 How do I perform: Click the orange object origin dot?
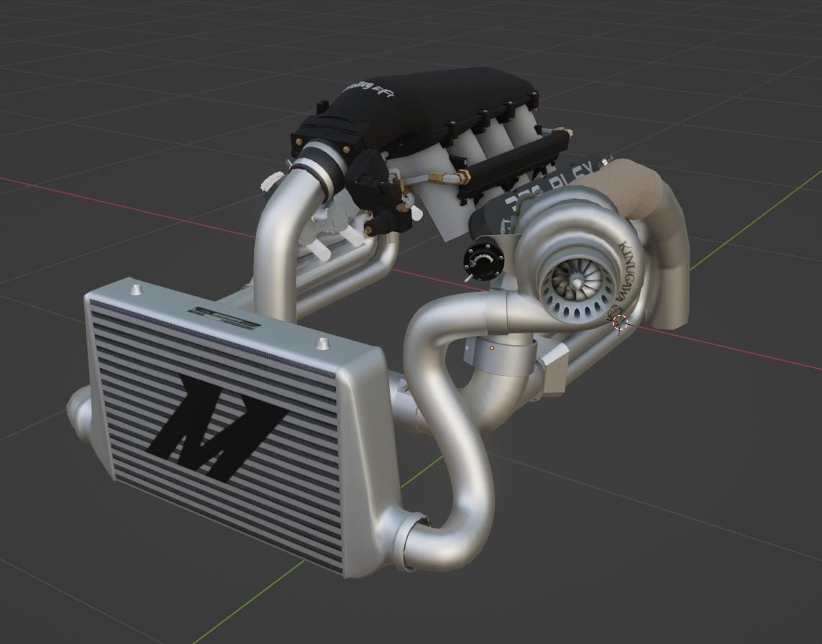[x=492, y=347]
